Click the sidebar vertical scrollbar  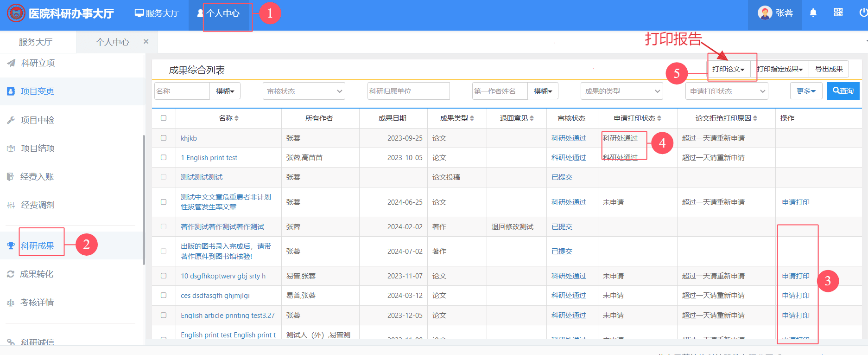(x=144, y=200)
